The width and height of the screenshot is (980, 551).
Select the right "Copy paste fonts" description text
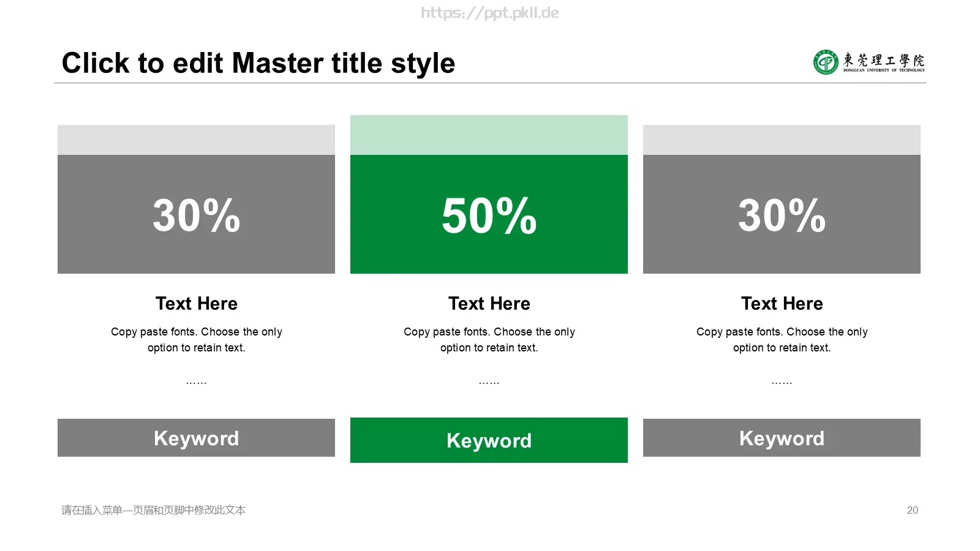[x=782, y=340]
